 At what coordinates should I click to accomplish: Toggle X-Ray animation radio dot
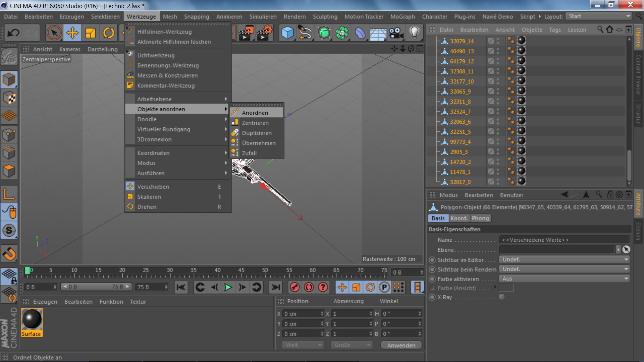pos(432,297)
